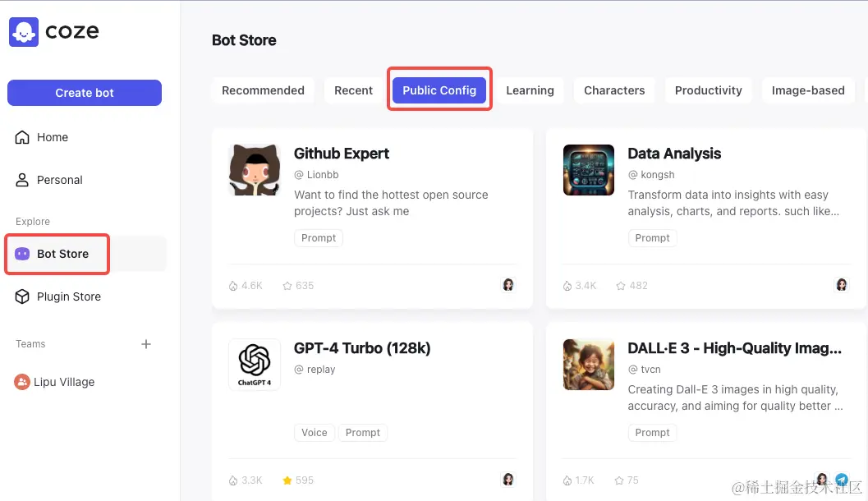Add a new team with plus icon
The width and height of the screenshot is (868, 501).
point(146,344)
